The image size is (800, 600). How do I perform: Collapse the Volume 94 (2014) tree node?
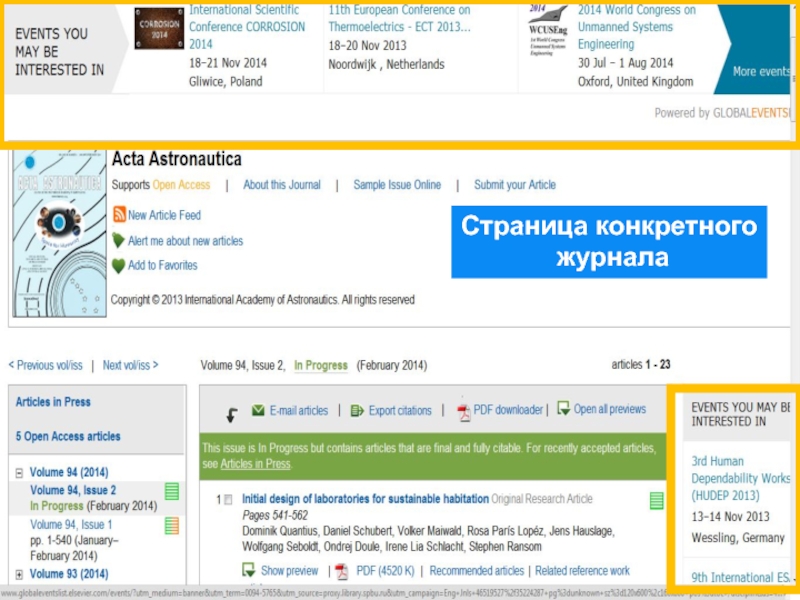click(x=19, y=473)
